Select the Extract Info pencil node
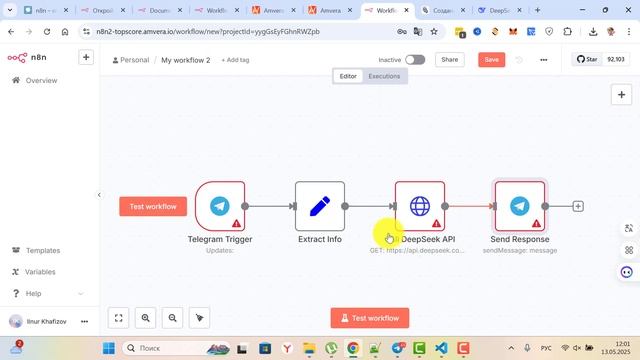640x360 pixels. 320,206
